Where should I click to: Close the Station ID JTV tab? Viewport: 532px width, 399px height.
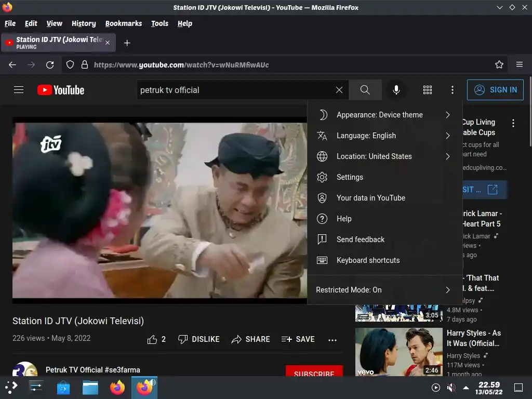point(107,43)
